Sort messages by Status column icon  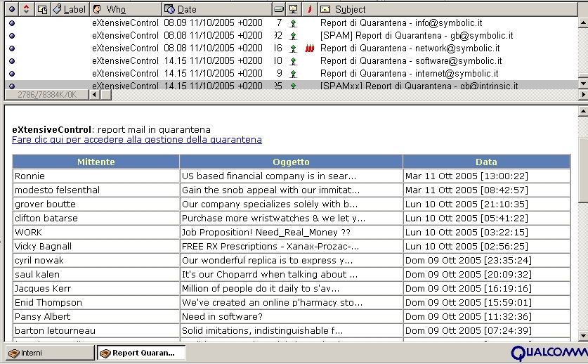11,9
